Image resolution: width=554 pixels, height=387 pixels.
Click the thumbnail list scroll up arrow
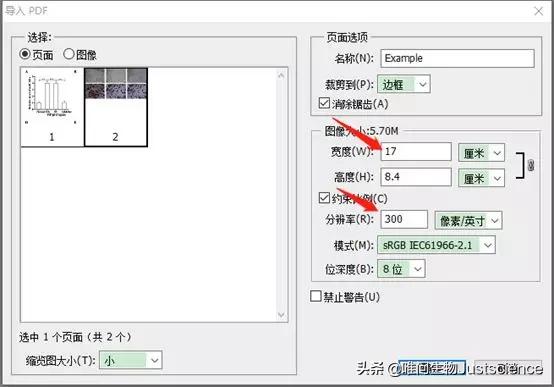click(281, 75)
